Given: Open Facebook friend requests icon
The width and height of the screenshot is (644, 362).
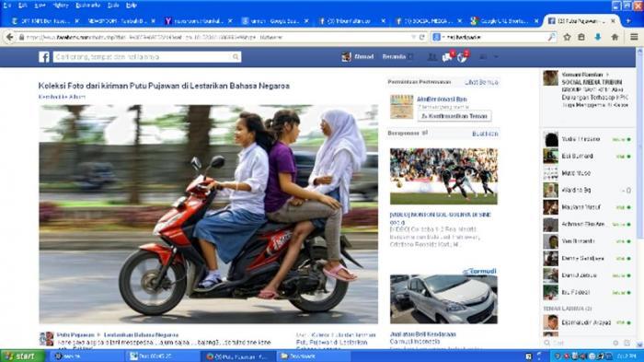Looking at the screenshot, I should pos(431,57).
